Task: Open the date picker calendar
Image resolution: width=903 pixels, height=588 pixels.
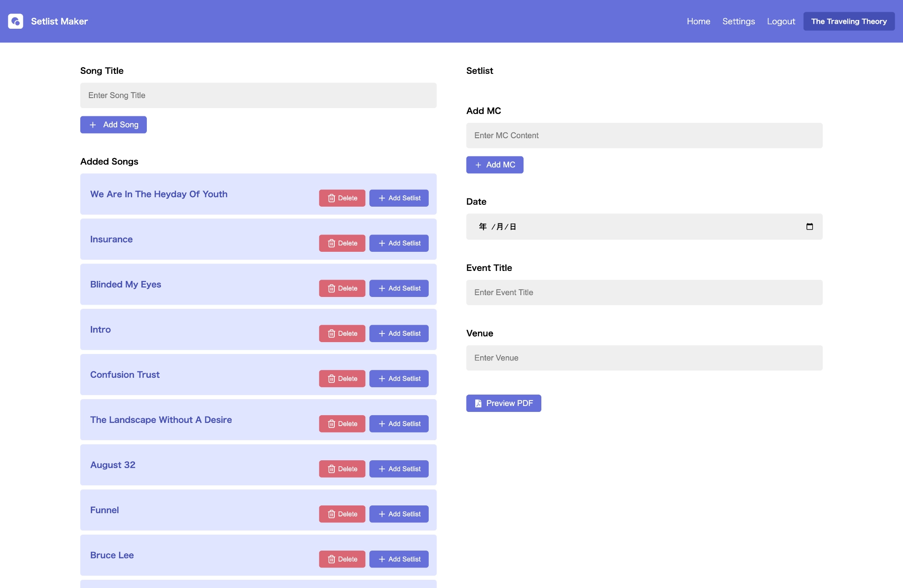Action: point(810,226)
